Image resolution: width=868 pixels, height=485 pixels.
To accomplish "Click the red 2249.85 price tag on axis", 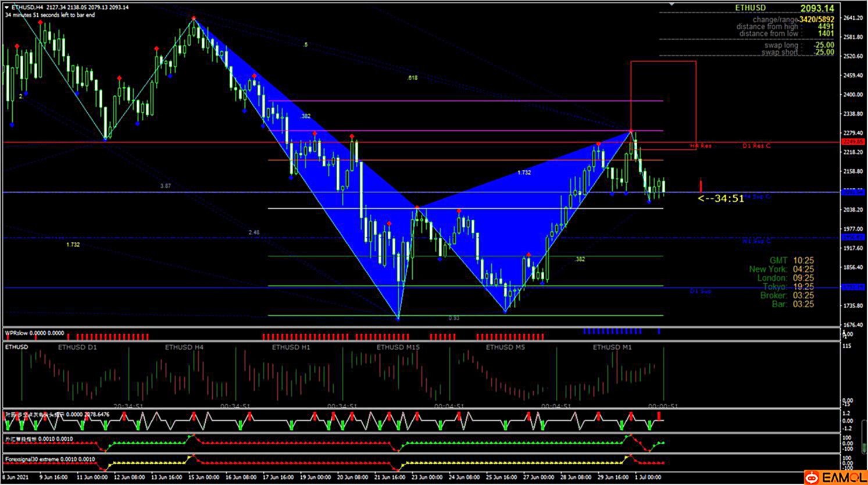I will 853,142.
